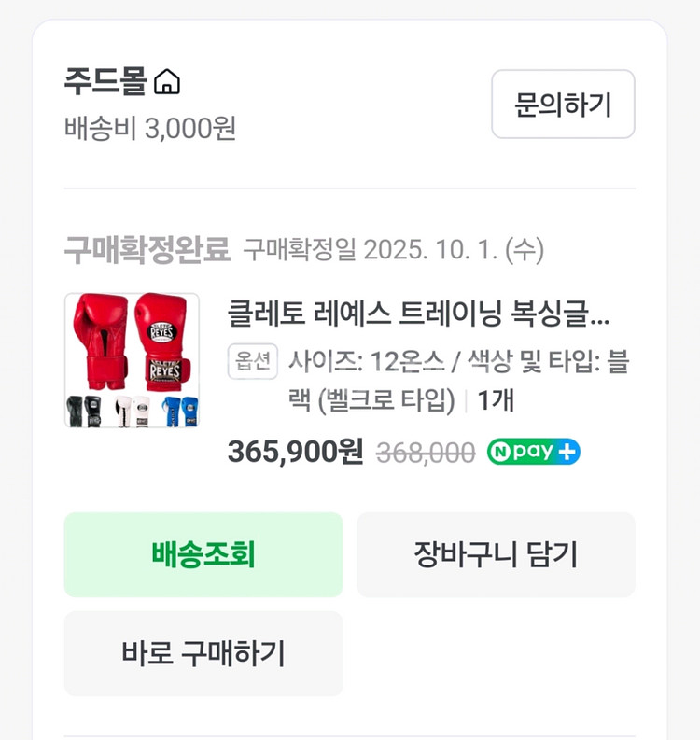Click the 1개 quantity label
The width and height of the screenshot is (700, 740).
pos(496,400)
